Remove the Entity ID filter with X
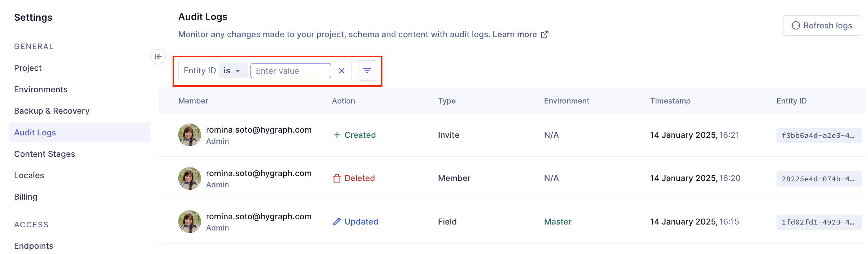 (341, 71)
